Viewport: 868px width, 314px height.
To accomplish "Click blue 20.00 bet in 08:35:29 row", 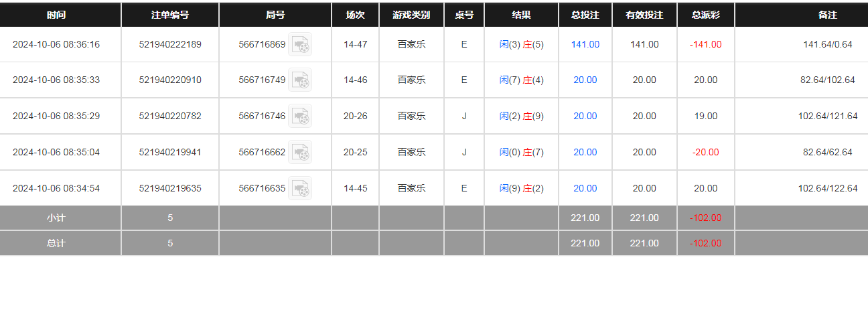I will pos(585,116).
